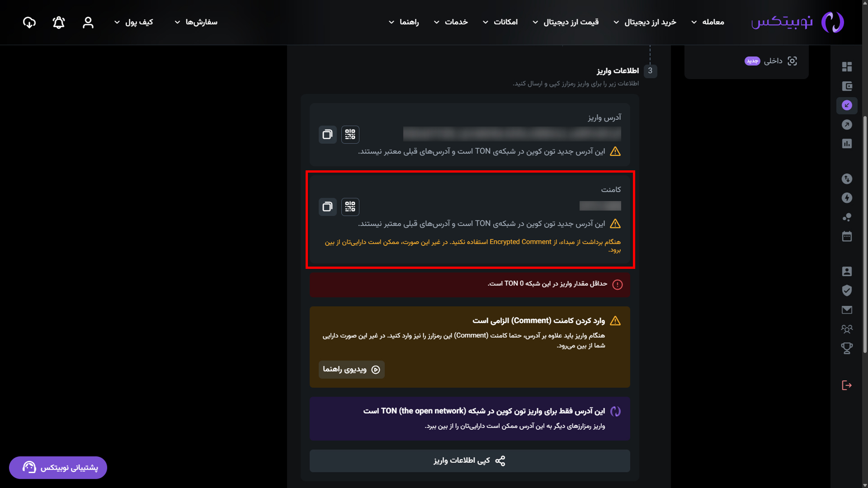Click the اطلاعات واریز step heading
The width and height of the screenshot is (868, 488).
618,71
